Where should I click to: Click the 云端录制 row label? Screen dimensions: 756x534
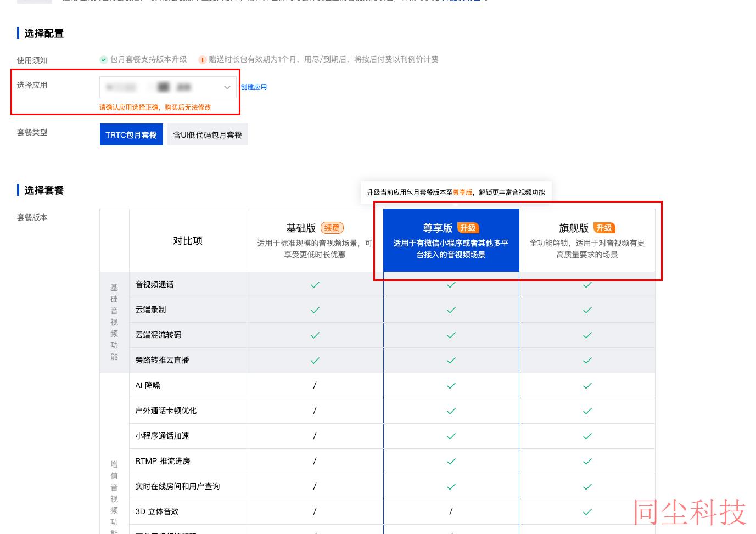(150, 310)
